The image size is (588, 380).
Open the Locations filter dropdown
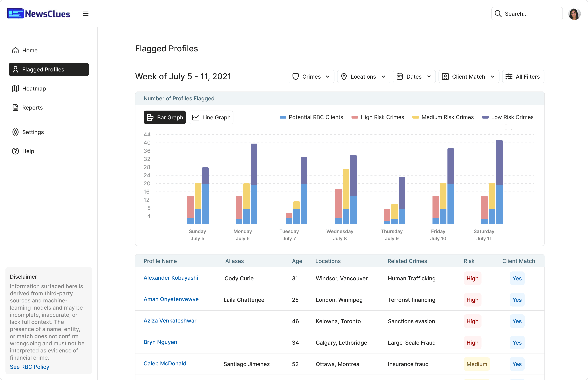point(363,77)
